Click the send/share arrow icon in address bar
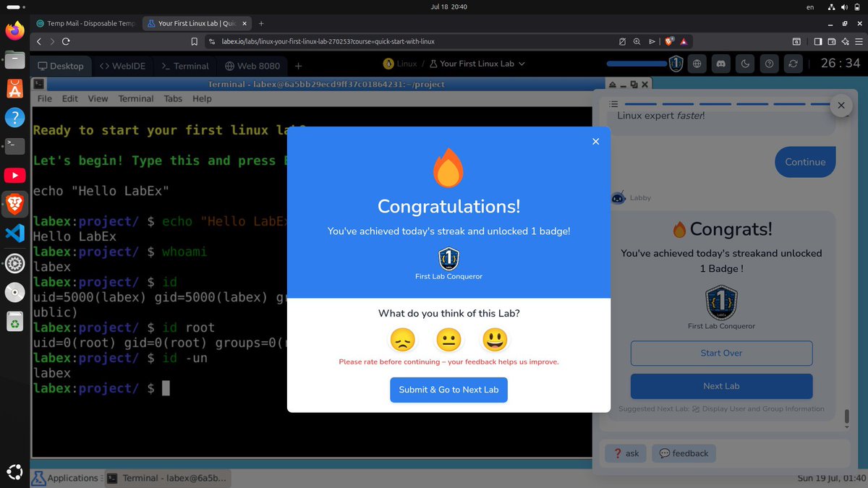This screenshot has height=488, width=868. (652, 41)
